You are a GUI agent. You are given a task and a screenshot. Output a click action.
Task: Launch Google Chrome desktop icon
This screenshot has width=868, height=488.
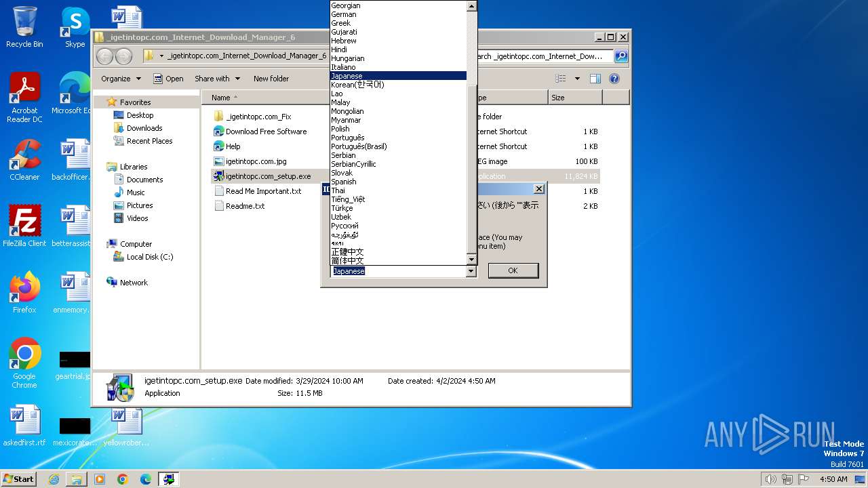(x=24, y=363)
